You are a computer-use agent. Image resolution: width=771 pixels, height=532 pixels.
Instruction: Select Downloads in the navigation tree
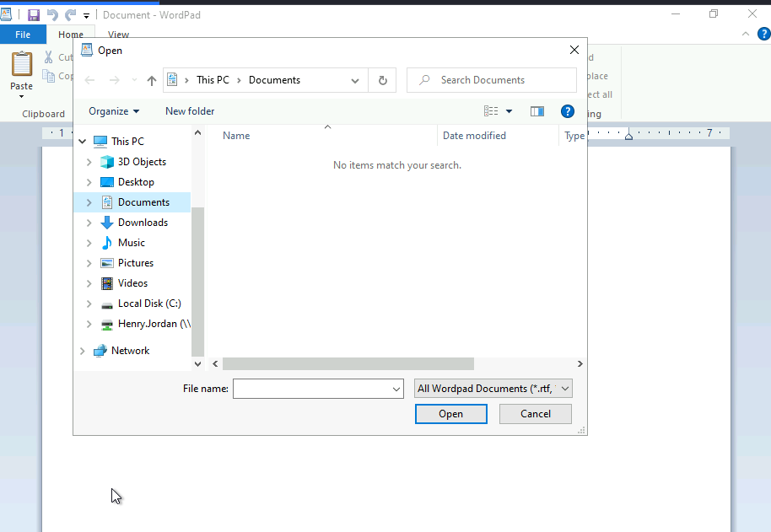143,223
